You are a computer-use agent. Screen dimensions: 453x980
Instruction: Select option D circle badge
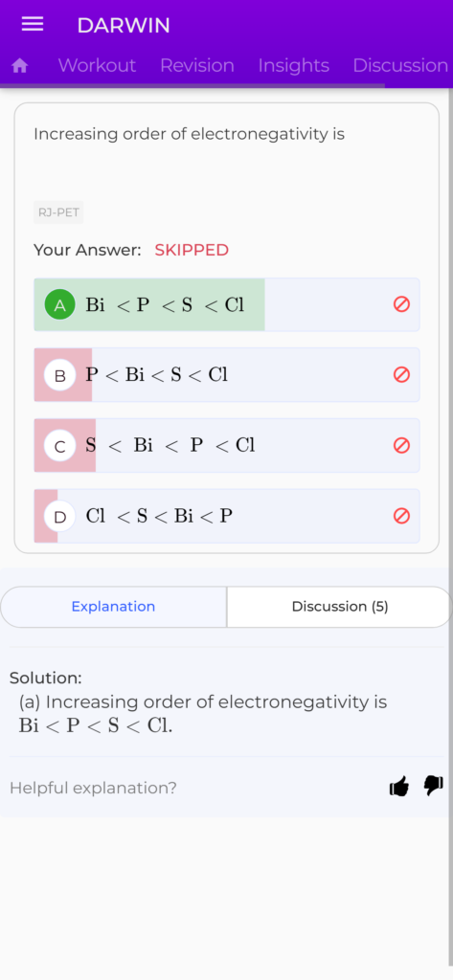60,516
